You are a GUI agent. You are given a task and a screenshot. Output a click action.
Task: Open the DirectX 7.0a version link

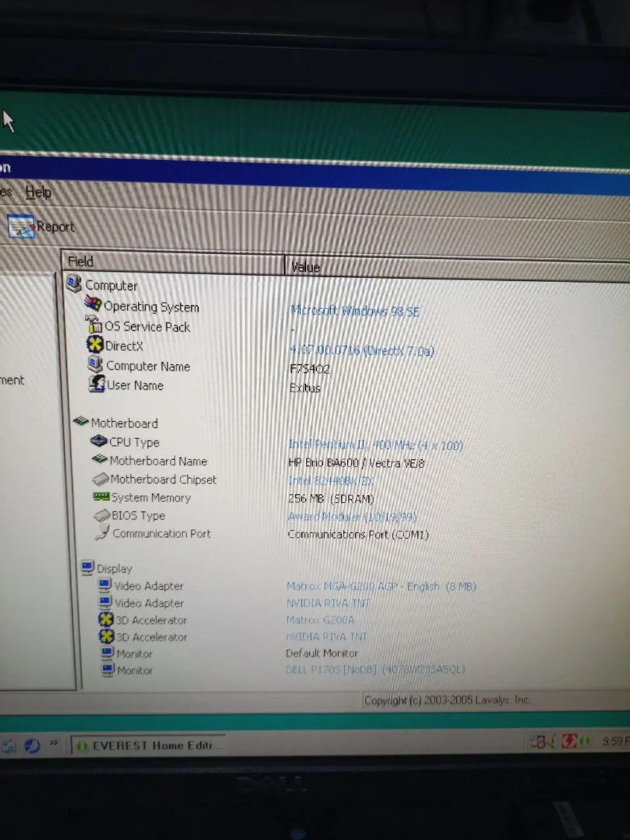(362, 350)
